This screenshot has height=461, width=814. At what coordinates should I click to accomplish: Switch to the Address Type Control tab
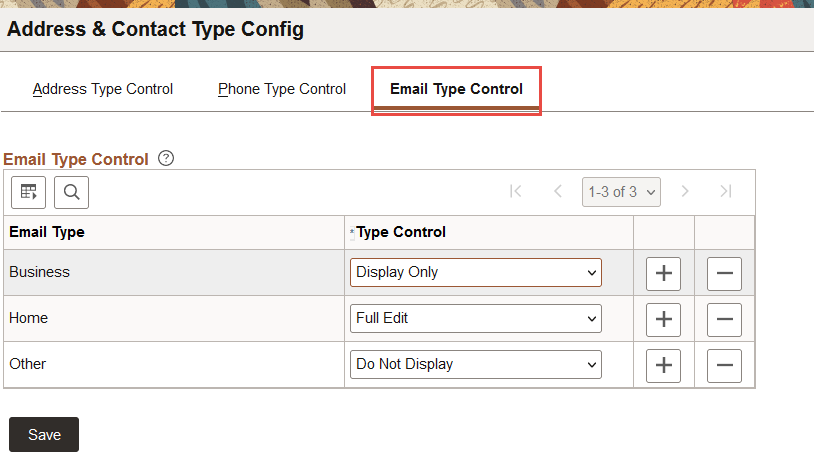(103, 89)
